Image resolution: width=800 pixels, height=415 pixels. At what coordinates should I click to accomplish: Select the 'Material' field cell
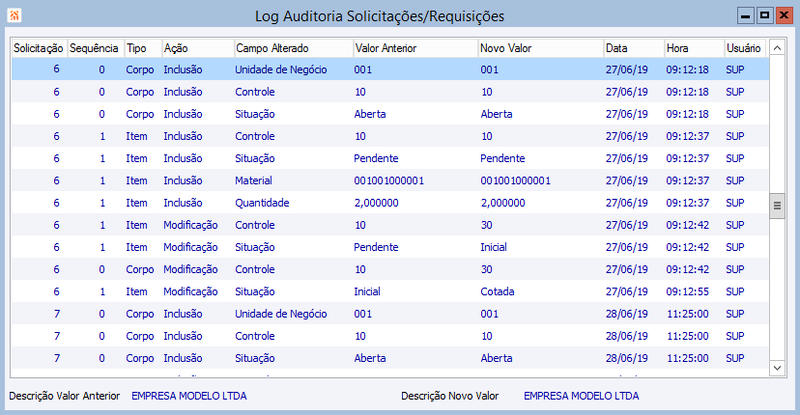click(254, 181)
